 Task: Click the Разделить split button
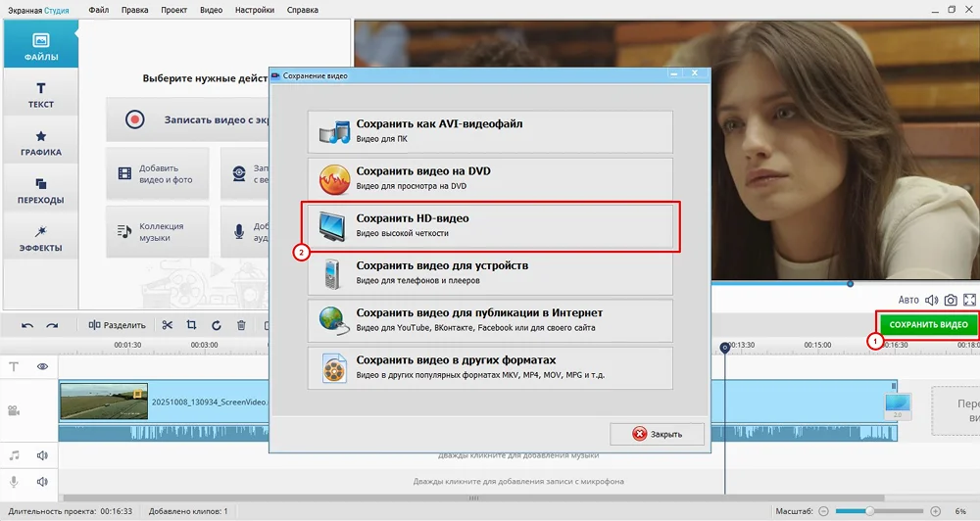point(118,325)
